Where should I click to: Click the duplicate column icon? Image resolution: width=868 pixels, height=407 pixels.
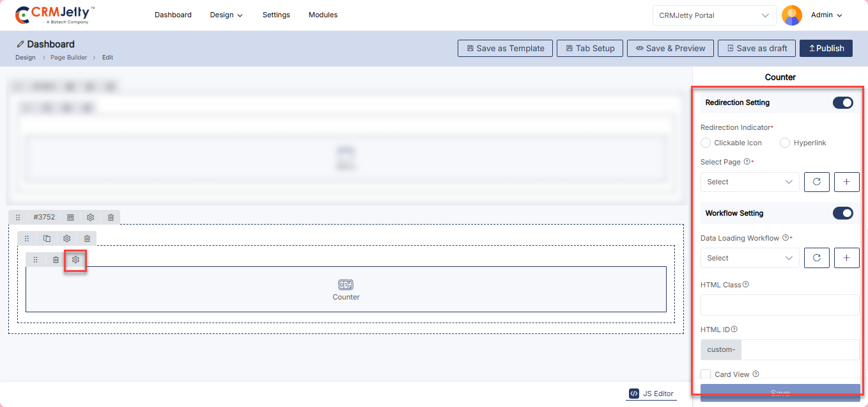(x=47, y=239)
